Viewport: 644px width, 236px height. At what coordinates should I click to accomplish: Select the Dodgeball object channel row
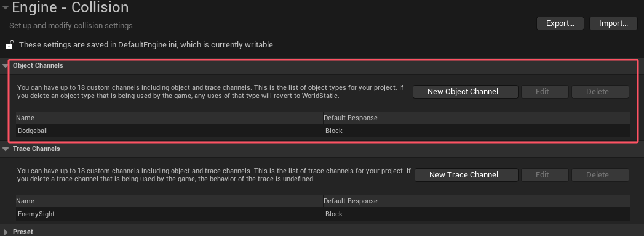point(324,131)
